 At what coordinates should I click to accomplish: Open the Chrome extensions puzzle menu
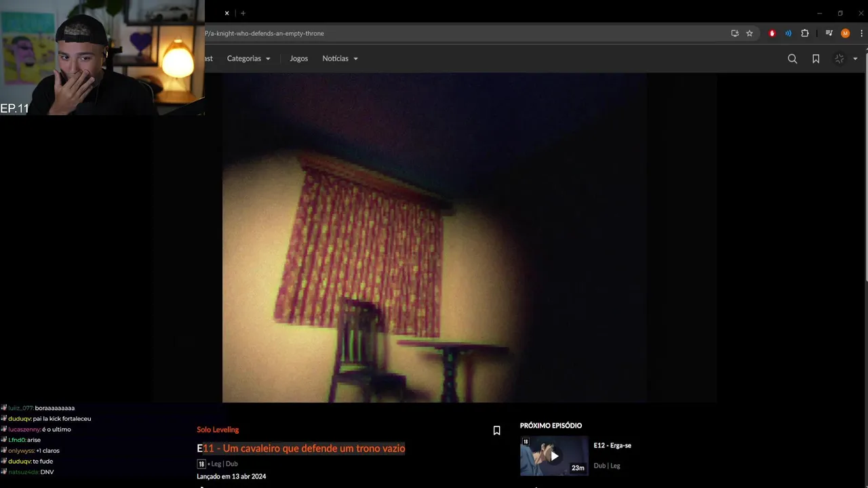pyautogui.click(x=805, y=33)
